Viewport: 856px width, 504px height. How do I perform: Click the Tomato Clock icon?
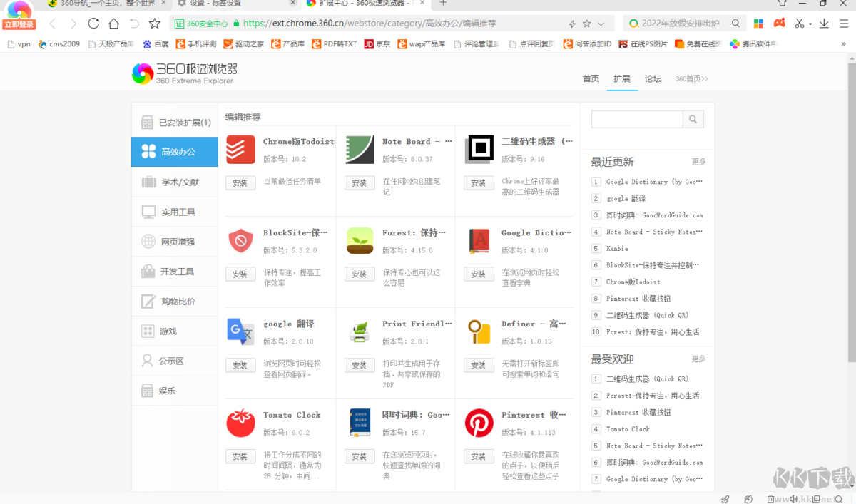[240, 423]
